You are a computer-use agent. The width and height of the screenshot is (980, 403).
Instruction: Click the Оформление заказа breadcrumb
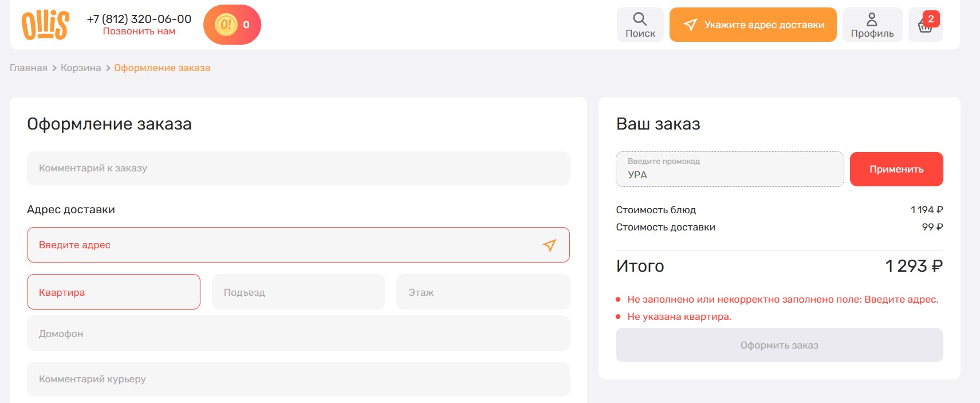(x=162, y=68)
